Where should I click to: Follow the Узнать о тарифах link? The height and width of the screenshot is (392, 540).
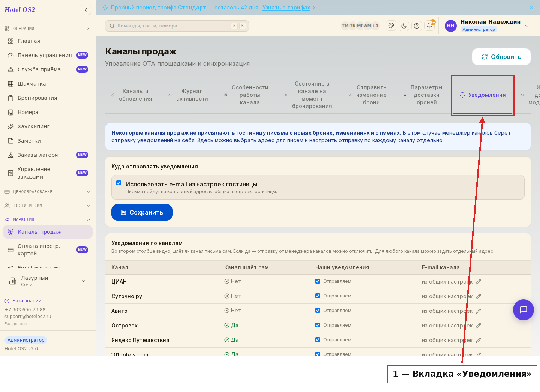(286, 8)
